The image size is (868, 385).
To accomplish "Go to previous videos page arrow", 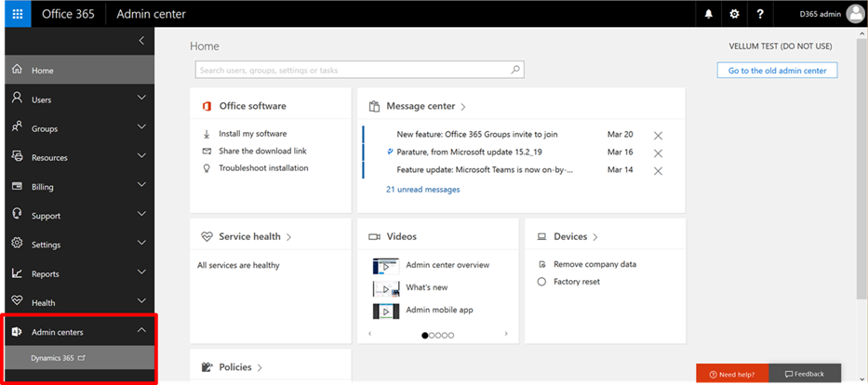I will [x=369, y=334].
